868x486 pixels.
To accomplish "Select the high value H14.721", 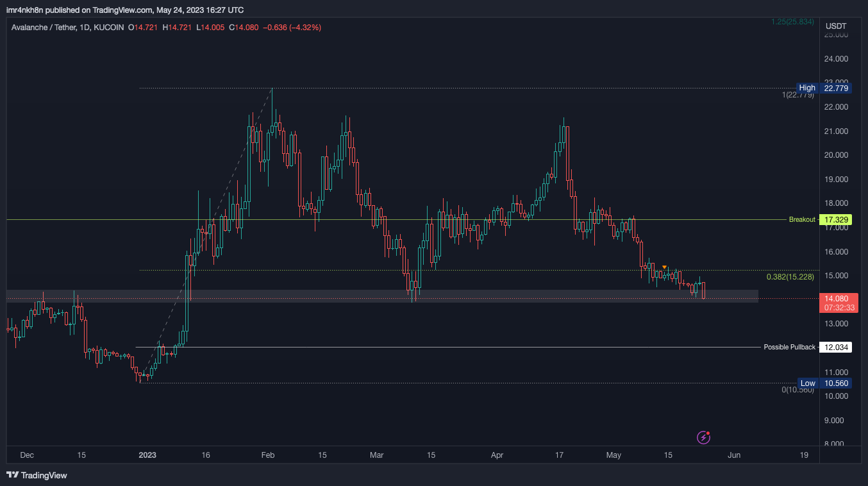I will 178,28.
